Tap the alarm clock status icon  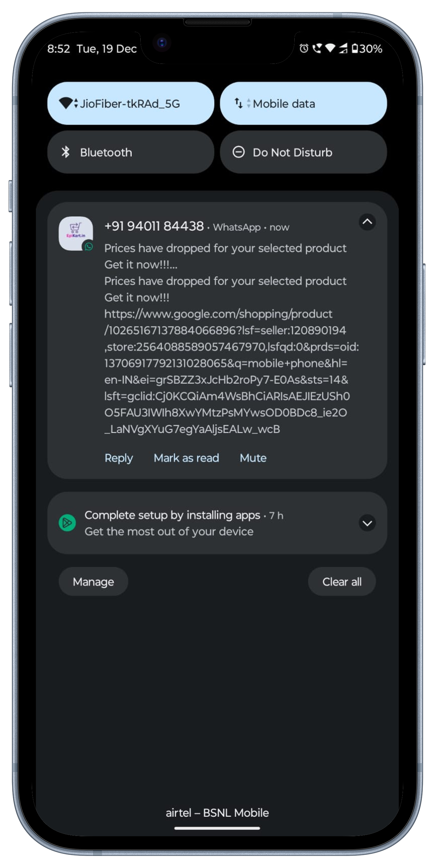[304, 49]
